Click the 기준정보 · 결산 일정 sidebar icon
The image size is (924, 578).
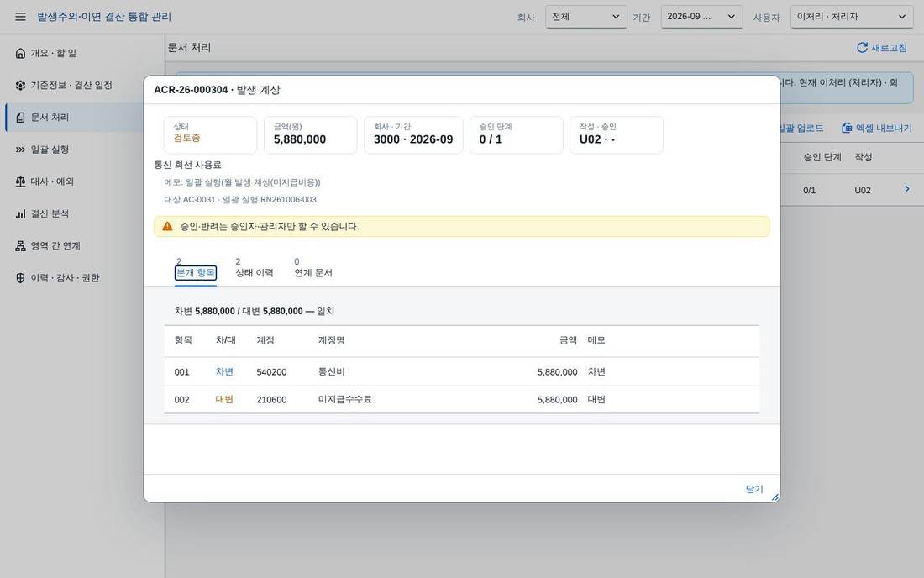coord(21,86)
